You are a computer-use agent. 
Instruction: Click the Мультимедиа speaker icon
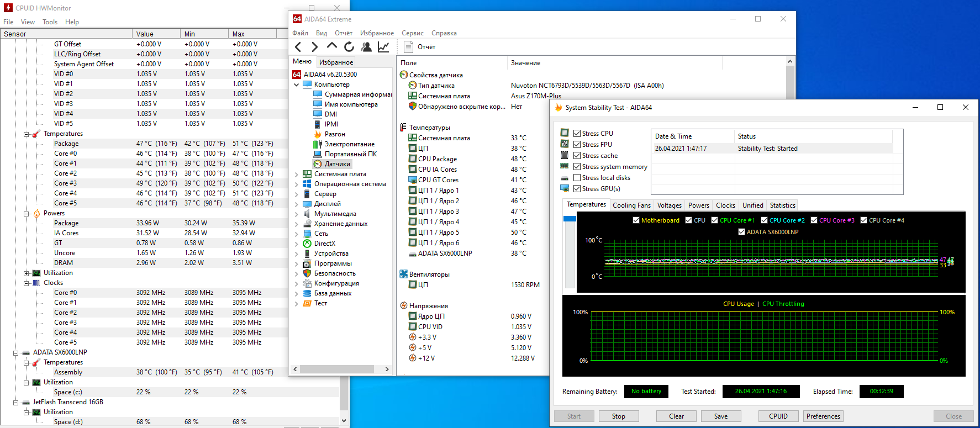pos(307,214)
